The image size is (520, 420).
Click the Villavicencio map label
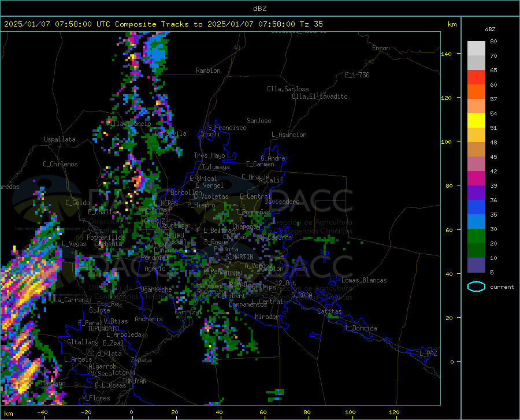coord(129,124)
